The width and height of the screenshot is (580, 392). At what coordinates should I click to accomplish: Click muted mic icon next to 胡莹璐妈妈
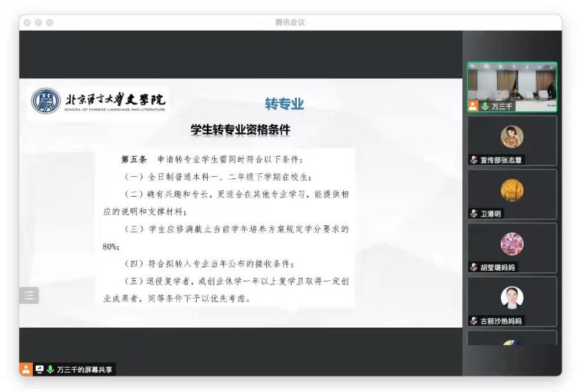[x=474, y=267]
